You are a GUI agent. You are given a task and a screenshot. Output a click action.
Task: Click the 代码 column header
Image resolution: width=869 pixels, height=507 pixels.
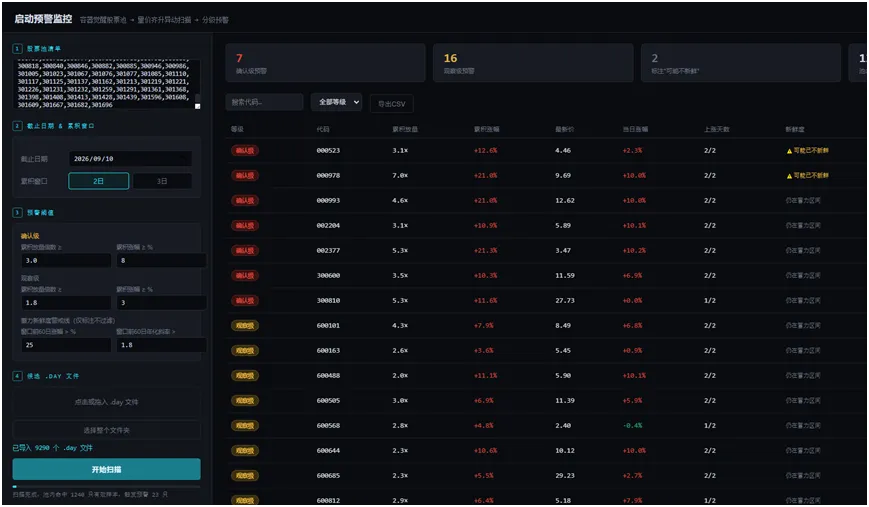click(x=323, y=129)
